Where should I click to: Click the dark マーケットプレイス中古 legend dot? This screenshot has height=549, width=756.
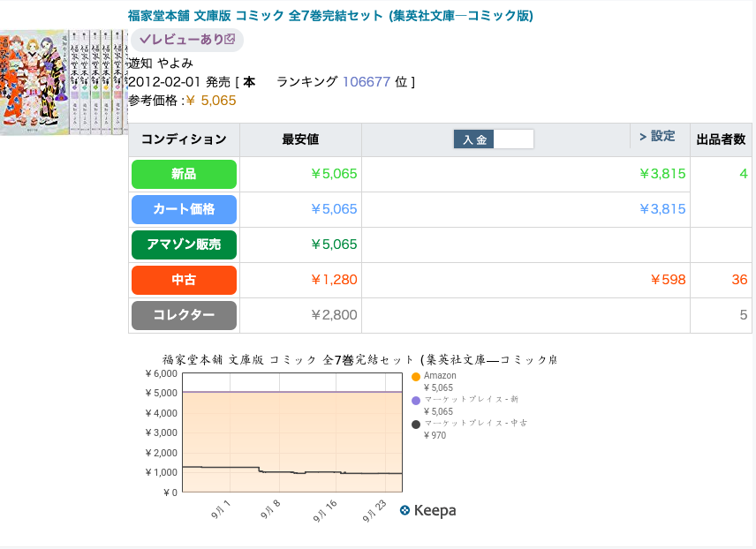click(416, 425)
